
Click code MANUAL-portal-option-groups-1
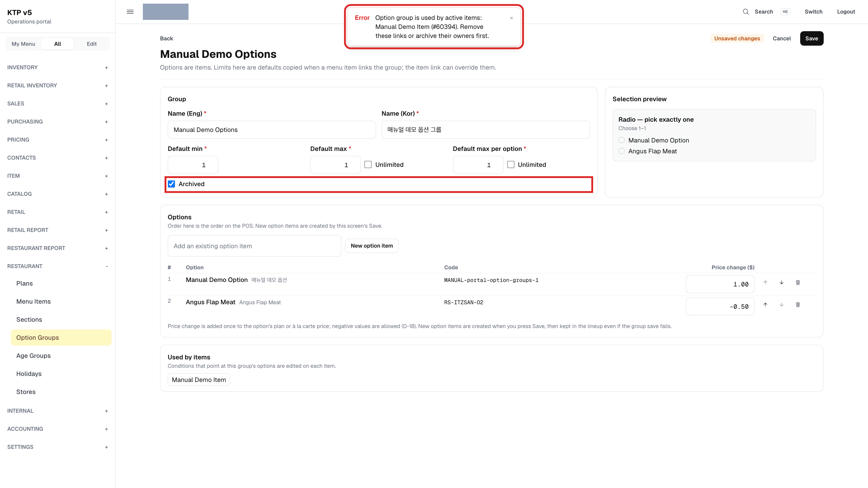491,280
